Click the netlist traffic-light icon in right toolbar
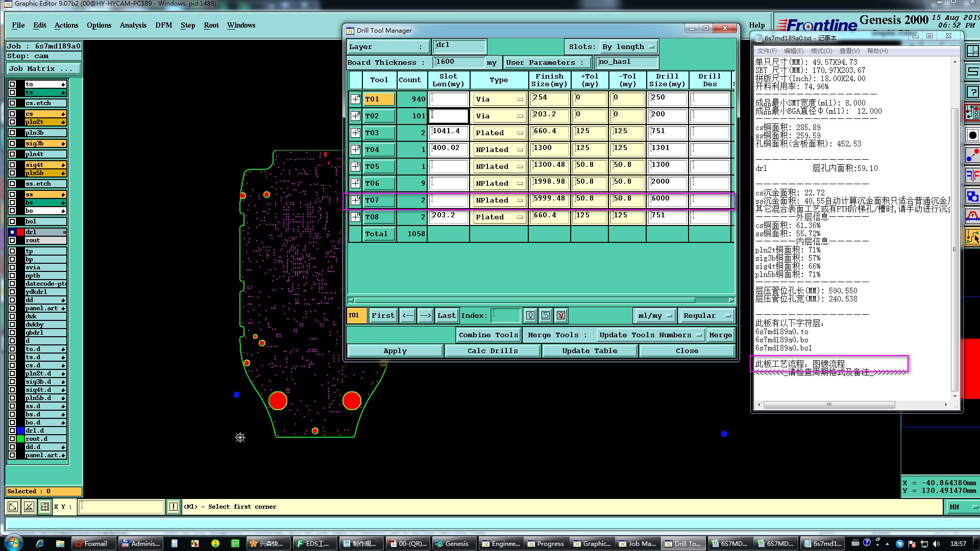 tap(973, 112)
